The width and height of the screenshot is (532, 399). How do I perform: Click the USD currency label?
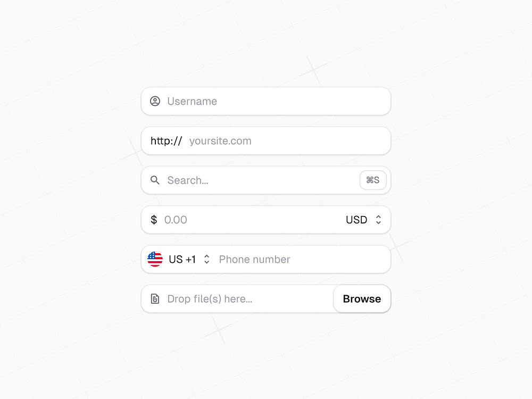click(357, 220)
